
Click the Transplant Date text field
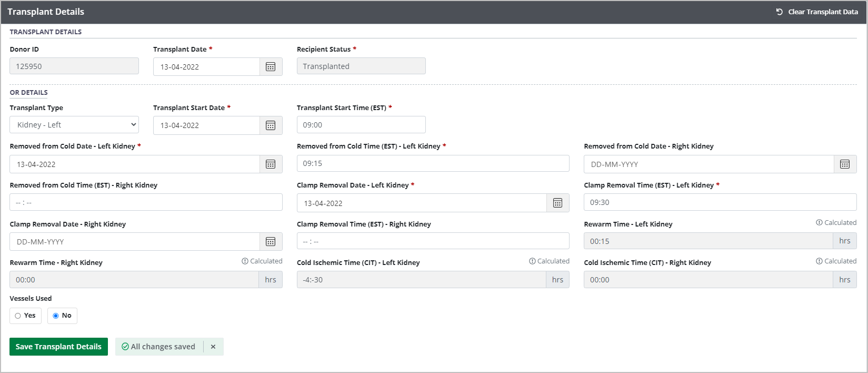tap(206, 67)
